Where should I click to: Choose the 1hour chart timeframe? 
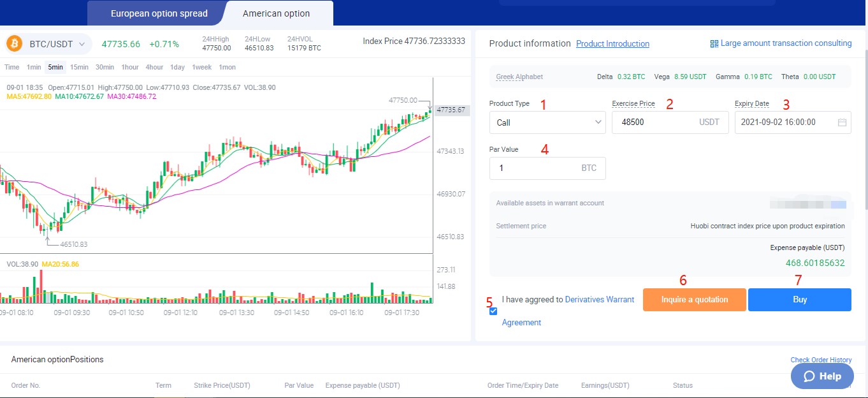[x=130, y=67]
